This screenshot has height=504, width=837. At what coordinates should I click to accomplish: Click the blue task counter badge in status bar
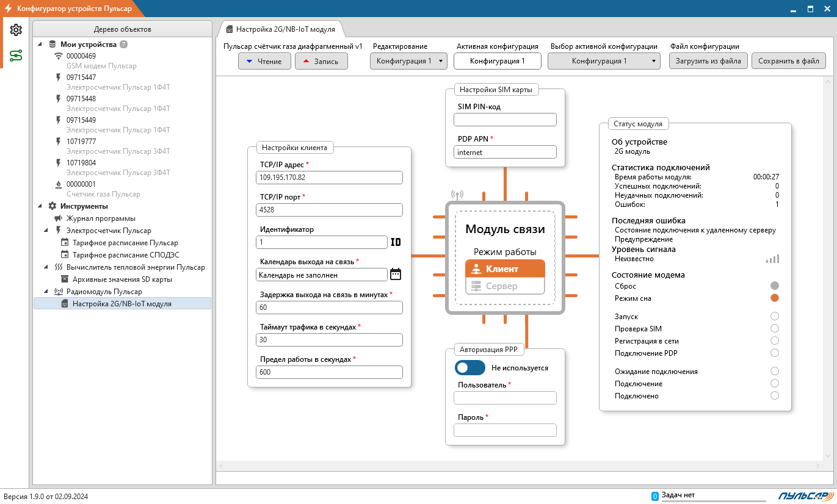[654, 496]
